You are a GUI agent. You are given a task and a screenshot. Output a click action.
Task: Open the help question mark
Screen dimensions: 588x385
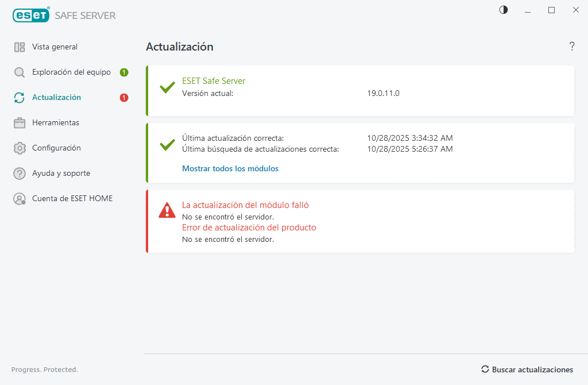point(572,47)
